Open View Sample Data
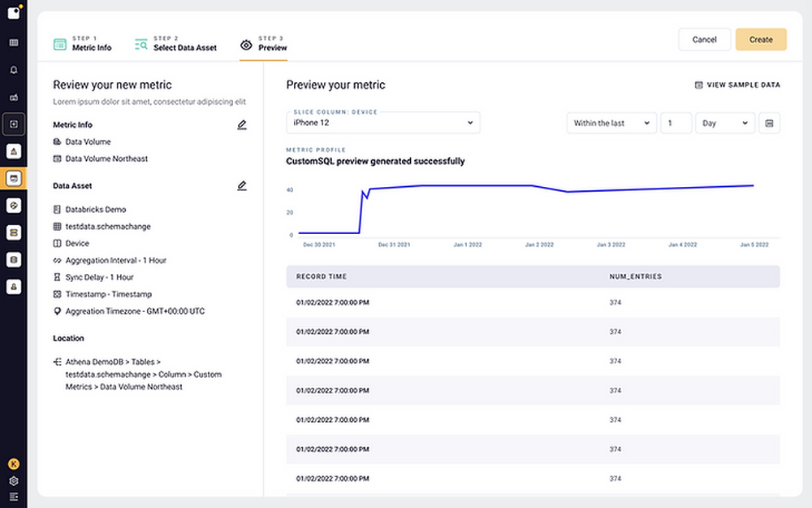The width and height of the screenshot is (812, 508). pyautogui.click(x=737, y=85)
